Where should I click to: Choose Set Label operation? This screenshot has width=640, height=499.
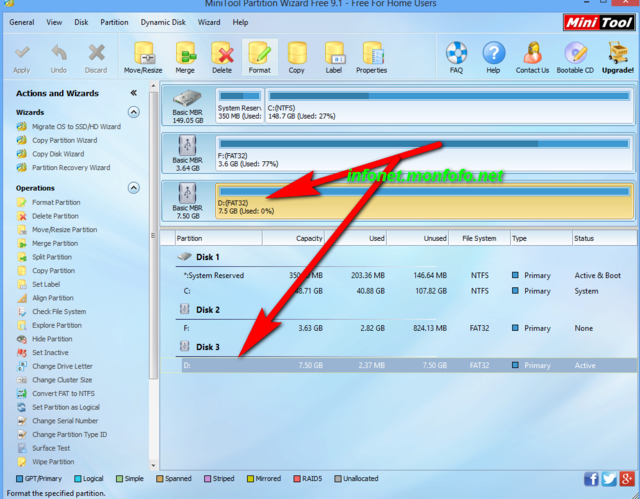click(x=46, y=284)
